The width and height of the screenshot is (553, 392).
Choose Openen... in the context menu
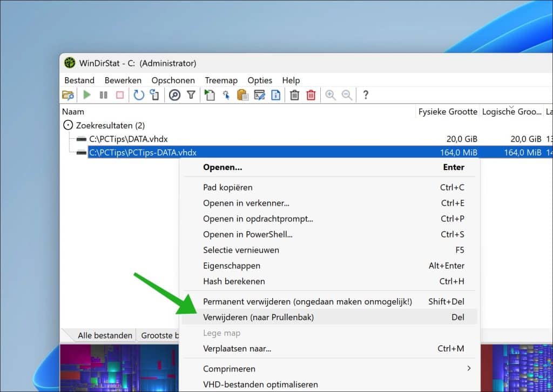click(329, 167)
